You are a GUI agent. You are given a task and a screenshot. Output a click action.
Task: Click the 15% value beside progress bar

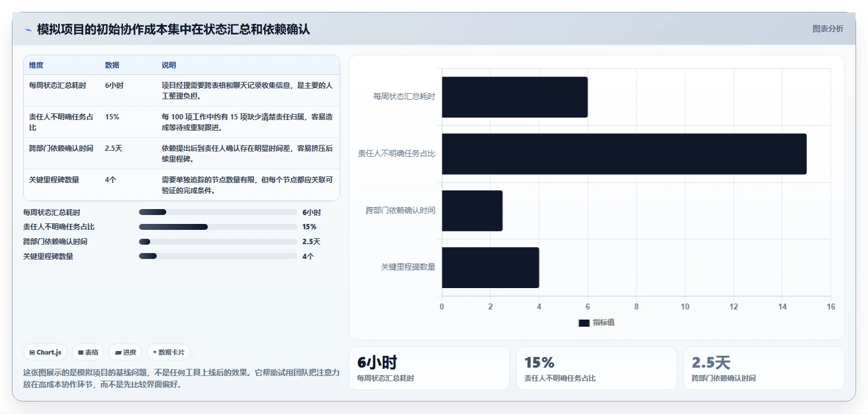pos(309,227)
